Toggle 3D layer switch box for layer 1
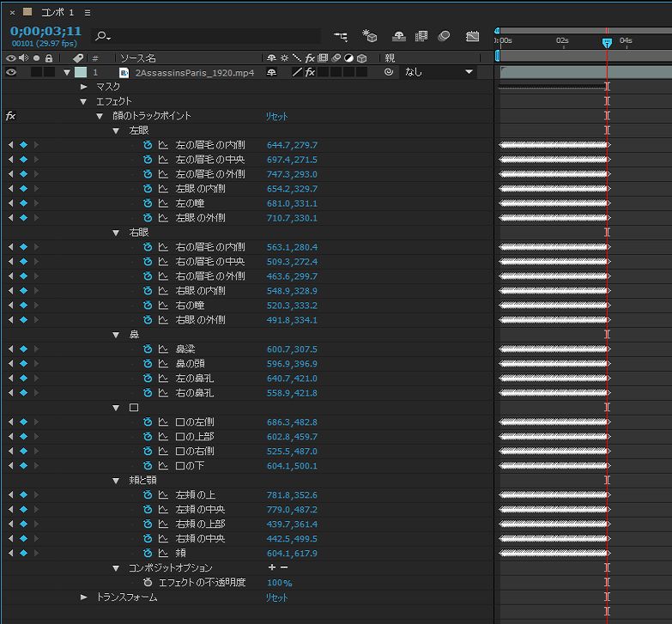The image size is (672, 624). (x=362, y=72)
